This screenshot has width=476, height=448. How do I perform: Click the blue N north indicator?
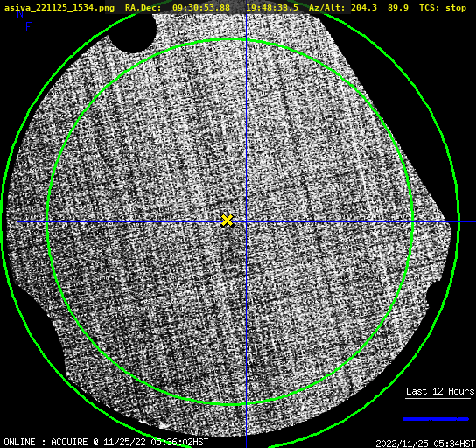[x=20, y=14]
